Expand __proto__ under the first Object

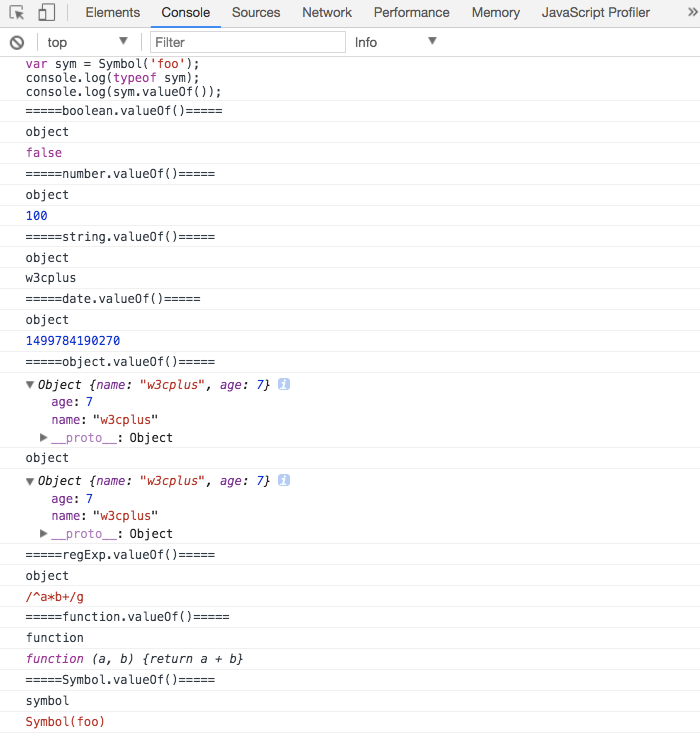click(44, 437)
